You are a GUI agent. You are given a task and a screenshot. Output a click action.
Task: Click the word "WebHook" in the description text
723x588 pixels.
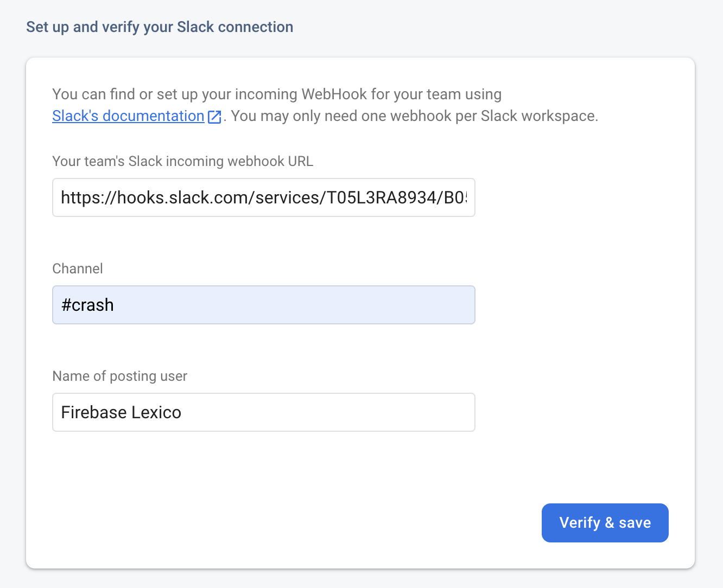[334, 94]
